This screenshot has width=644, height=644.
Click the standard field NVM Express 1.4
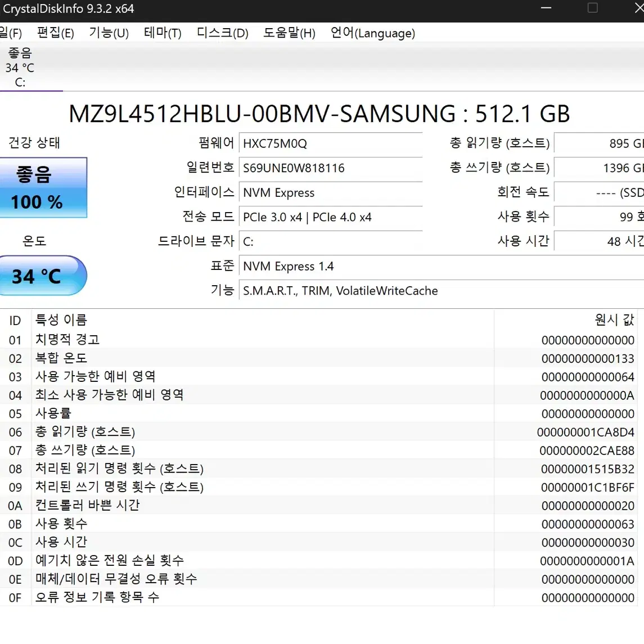(442, 266)
